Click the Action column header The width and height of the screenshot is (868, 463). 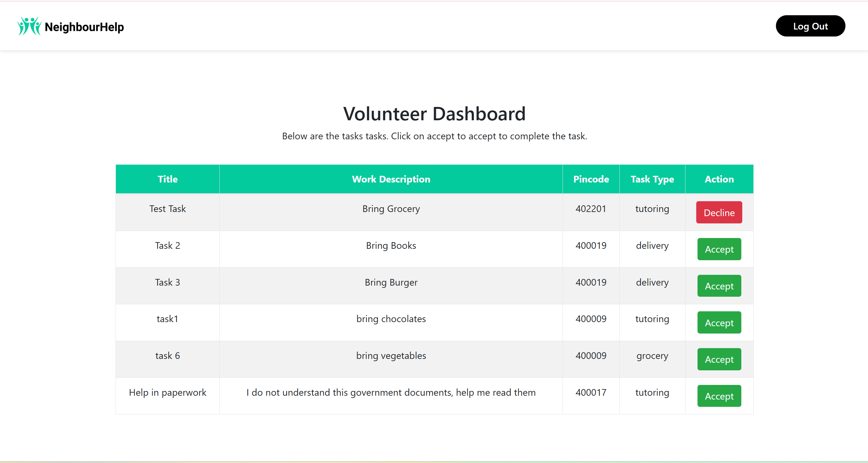(719, 179)
